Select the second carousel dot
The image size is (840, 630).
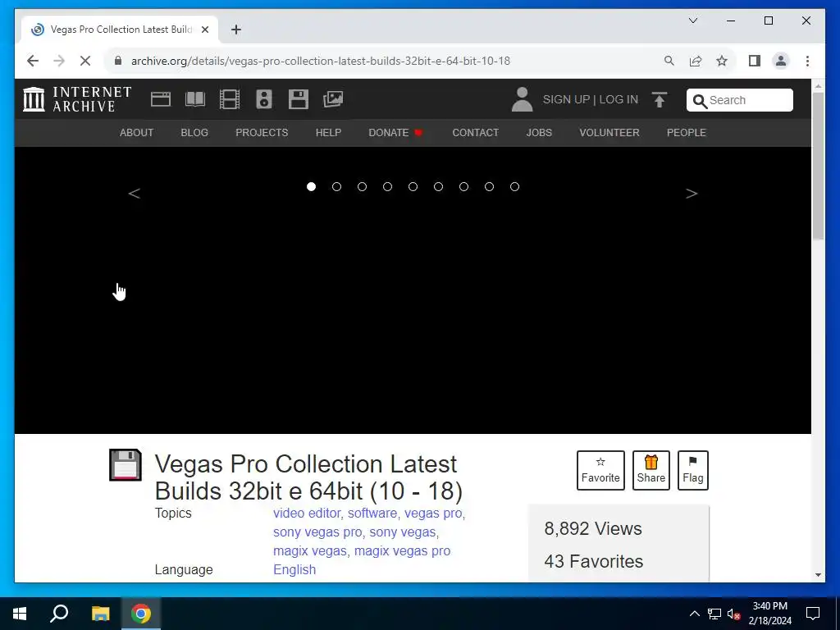coord(336,186)
